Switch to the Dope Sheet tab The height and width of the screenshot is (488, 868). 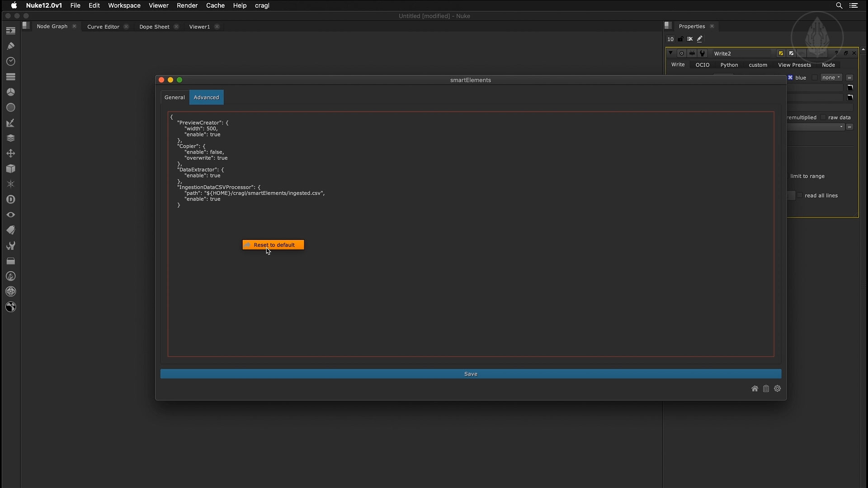tap(154, 27)
